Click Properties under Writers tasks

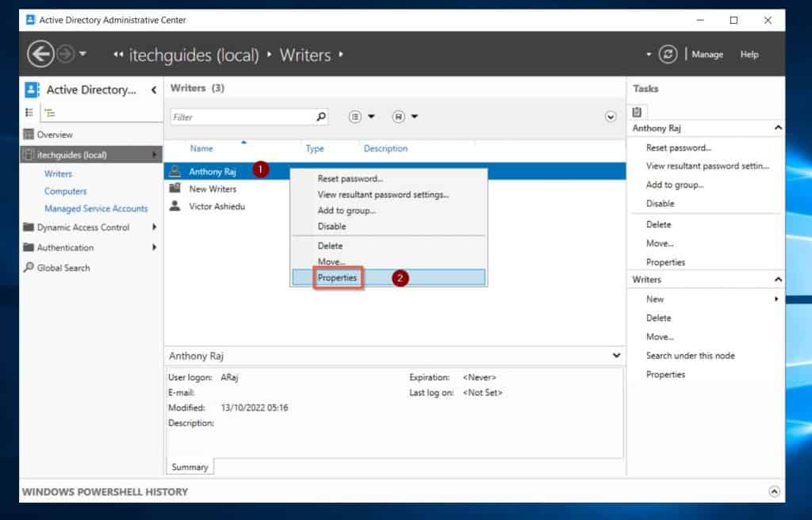click(665, 374)
